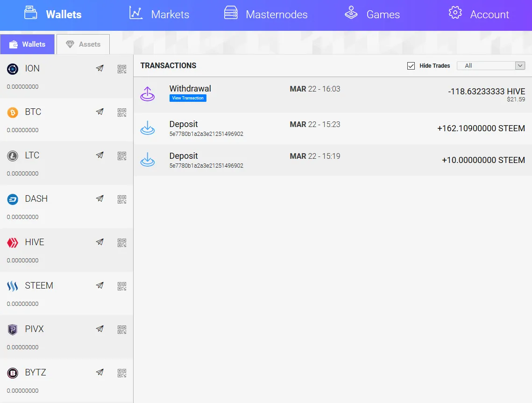Click the BYTZ send icon
This screenshot has height=403, width=532.
click(100, 372)
